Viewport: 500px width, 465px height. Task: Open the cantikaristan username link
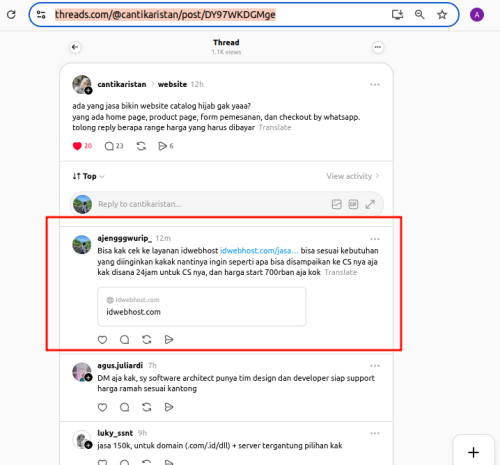122,84
